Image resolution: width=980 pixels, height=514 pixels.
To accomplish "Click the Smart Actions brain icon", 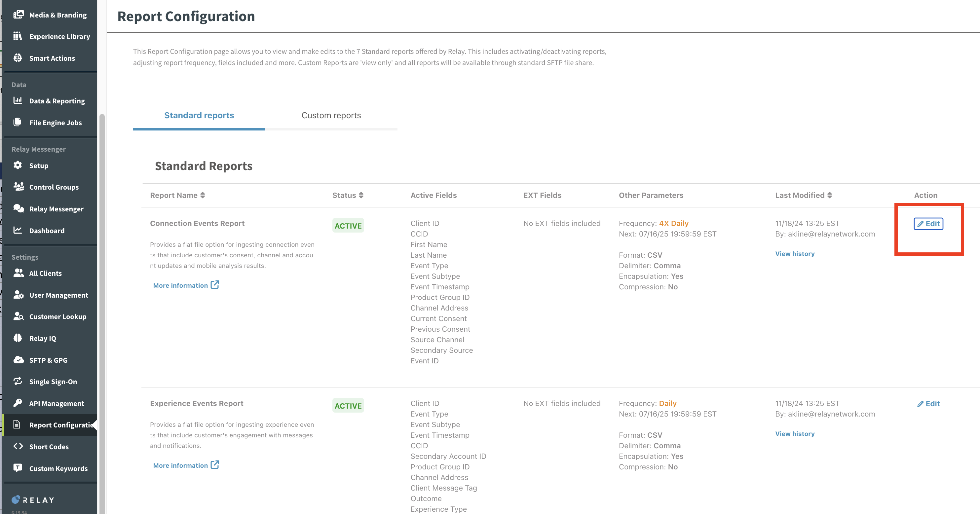I will [18, 58].
